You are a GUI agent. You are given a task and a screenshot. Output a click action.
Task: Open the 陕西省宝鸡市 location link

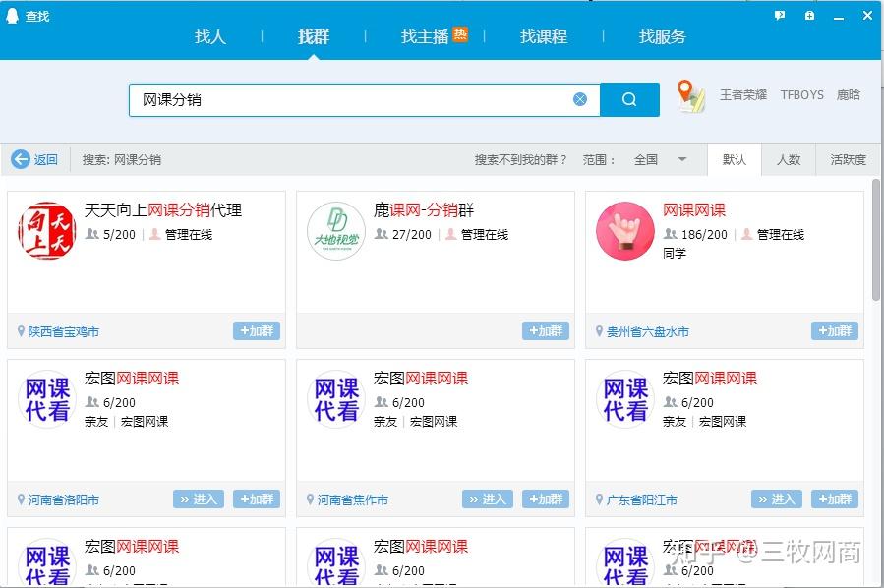coord(64,332)
